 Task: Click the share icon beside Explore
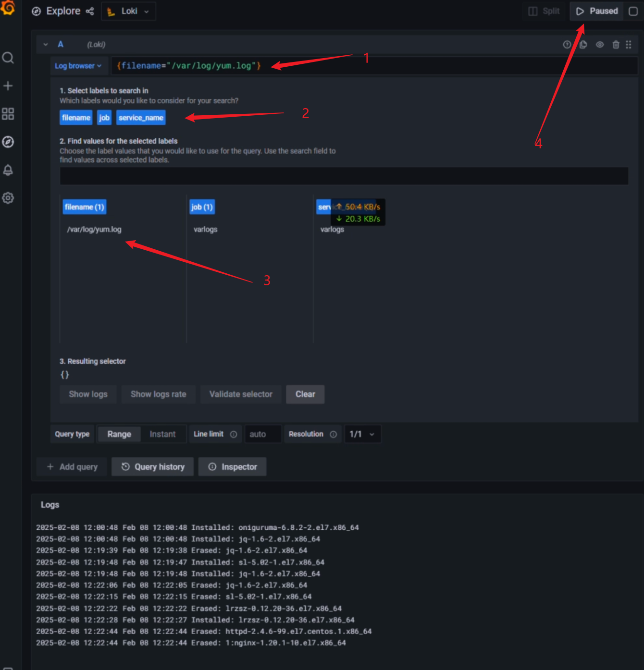coord(90,11)
